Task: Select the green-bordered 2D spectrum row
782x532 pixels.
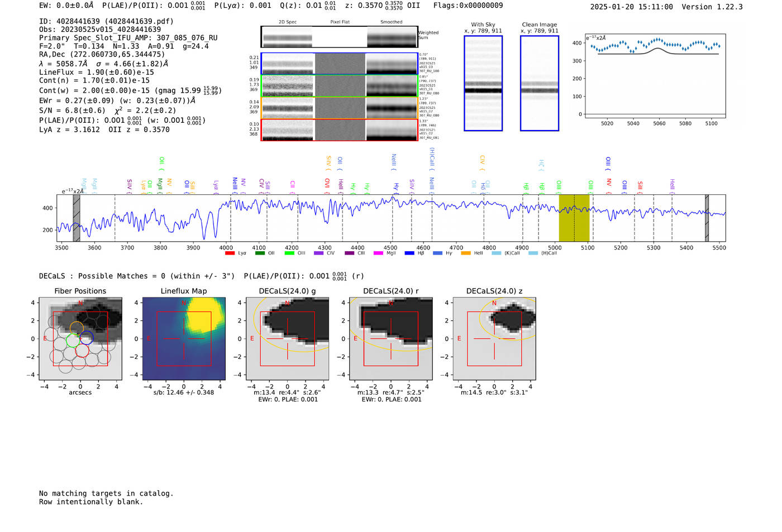Action: pyautogui.click(x=340, y=86)
